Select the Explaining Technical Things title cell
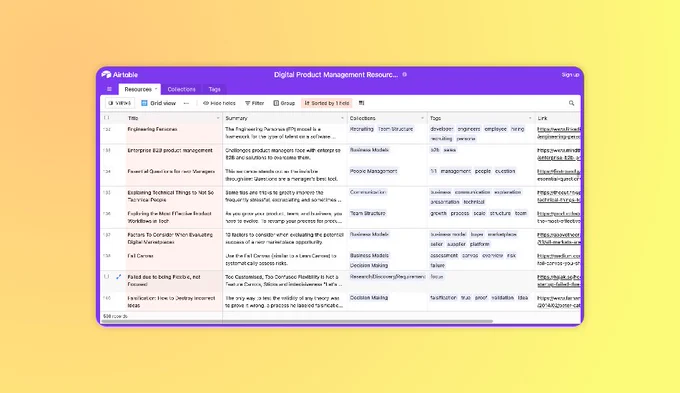Image resolution: width=680 pixels, height=393 pixels. 174,196
